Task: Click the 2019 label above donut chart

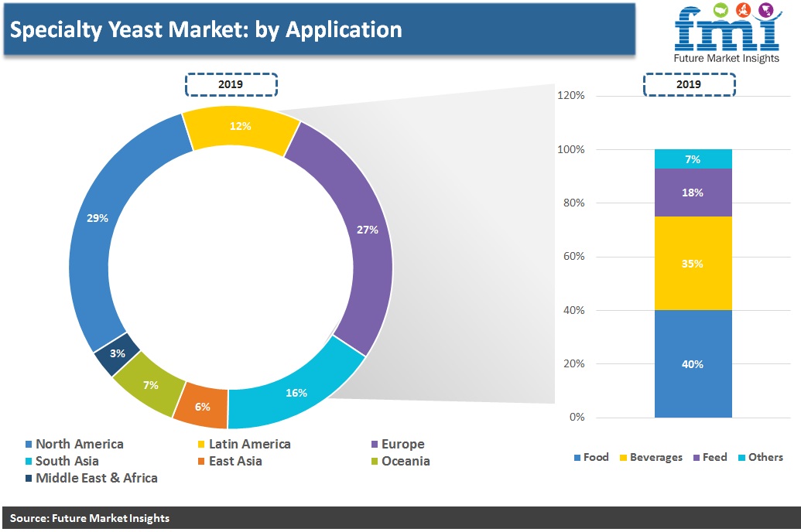Action: (231, 85)
